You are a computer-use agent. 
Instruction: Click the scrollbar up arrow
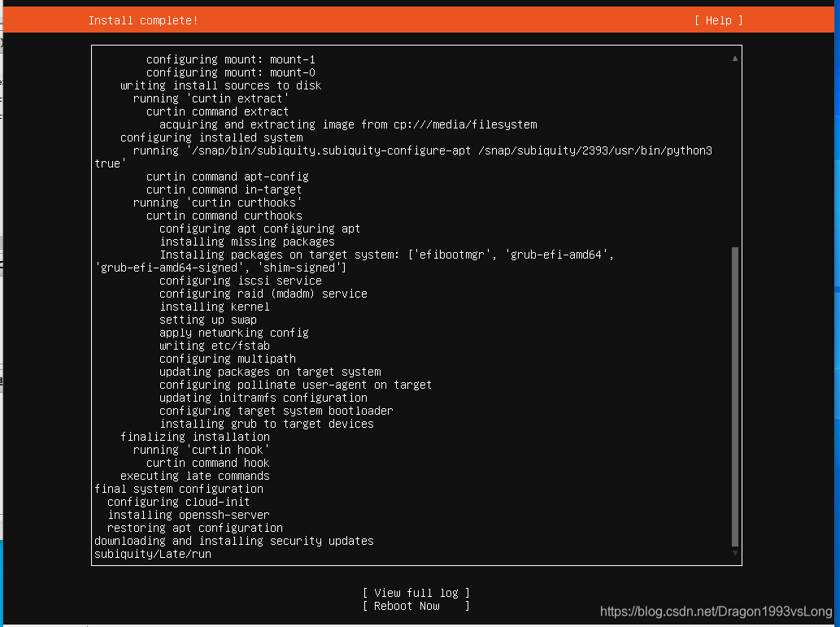click(x=734, y=58)
